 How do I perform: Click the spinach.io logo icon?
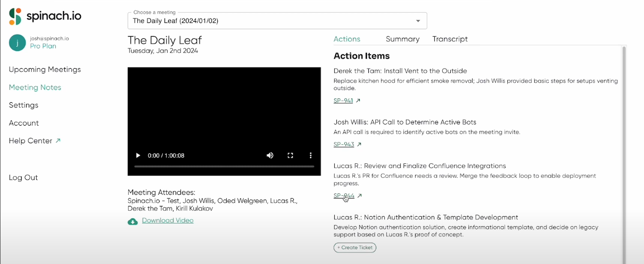click(x=15, y=16)
